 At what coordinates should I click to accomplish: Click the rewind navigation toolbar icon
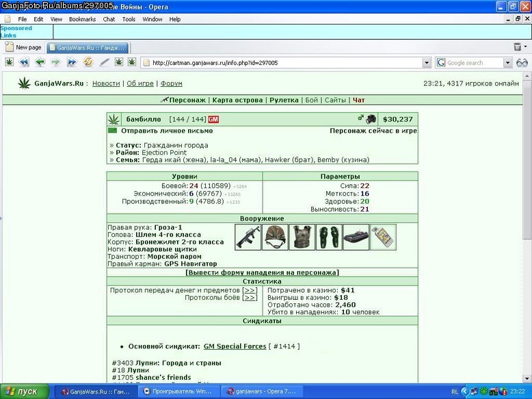pyautogui.click(x=24, y=62)
